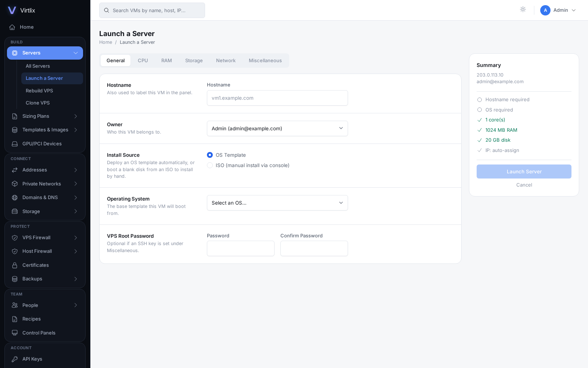
Task: Click the VPS Firewall shield icon
Action: point(15,238)
